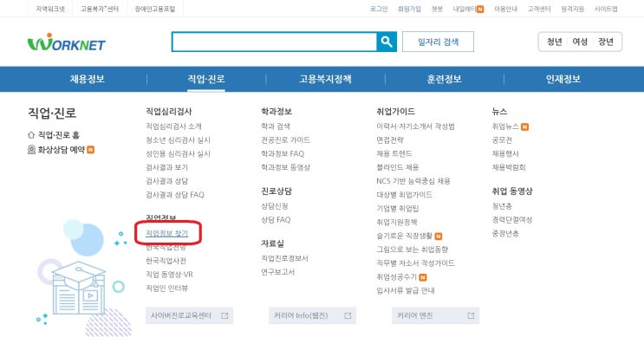Open the 인재정보 main menu

point(563,79)
